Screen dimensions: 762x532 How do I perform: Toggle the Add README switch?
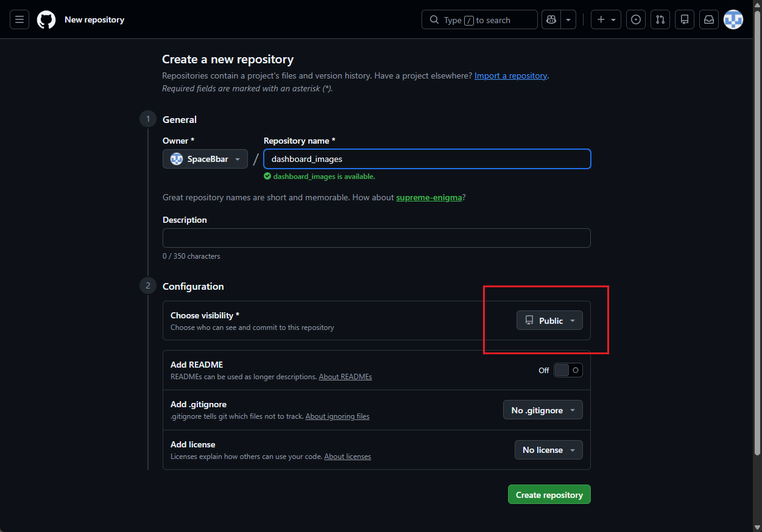coord(568,370)
